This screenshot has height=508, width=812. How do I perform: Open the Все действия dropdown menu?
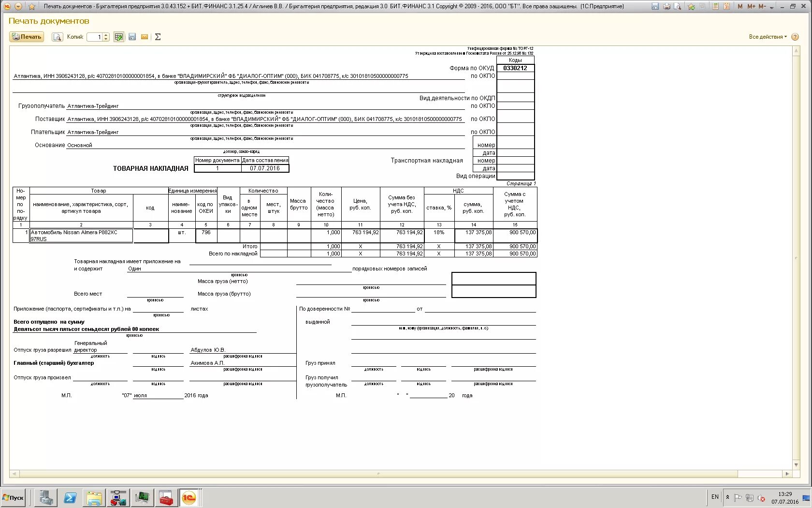click(768, 37)
